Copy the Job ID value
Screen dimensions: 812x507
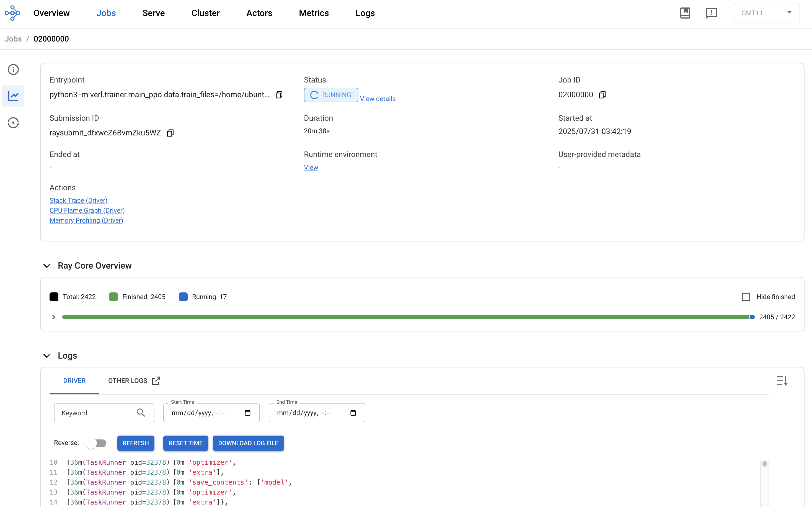click(602, 95)
